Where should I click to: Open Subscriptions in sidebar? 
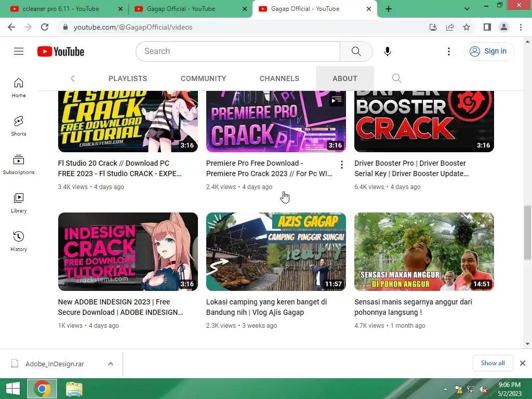pos(19,165)
